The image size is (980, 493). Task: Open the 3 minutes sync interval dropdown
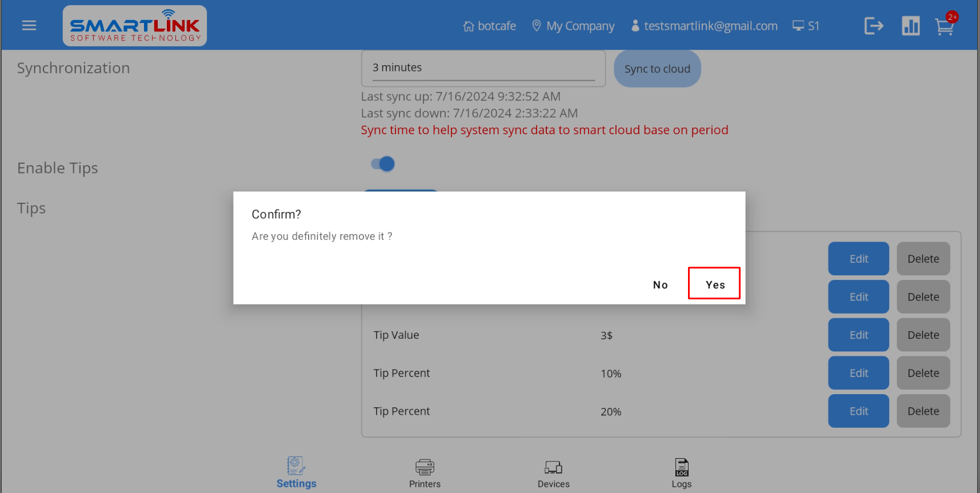(483, 68)
